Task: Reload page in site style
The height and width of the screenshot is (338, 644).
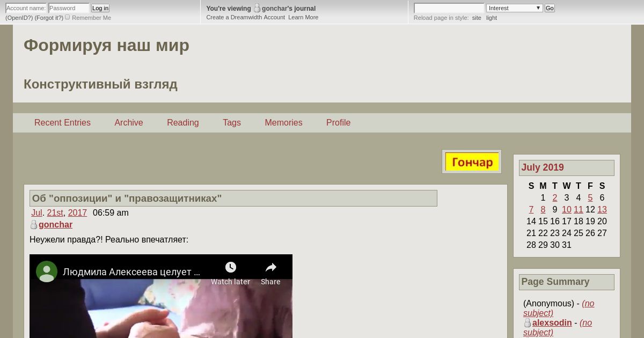Action: pos(477,18)
